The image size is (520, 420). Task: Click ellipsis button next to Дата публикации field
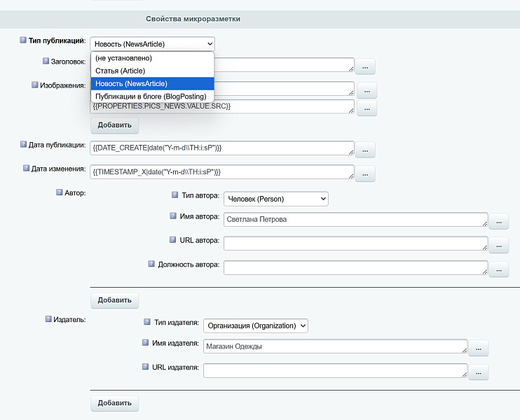coord(365,150)
